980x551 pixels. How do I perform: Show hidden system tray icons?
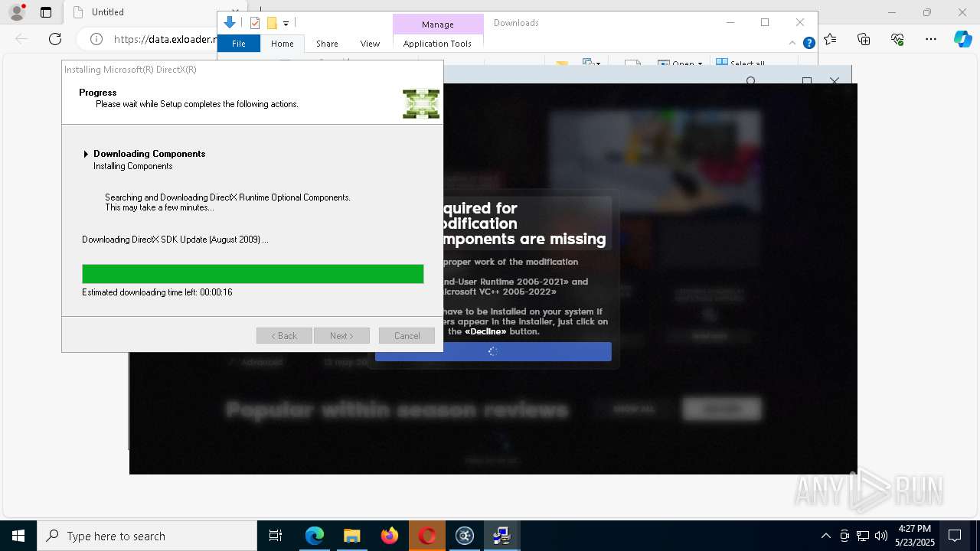pos(825,536)
